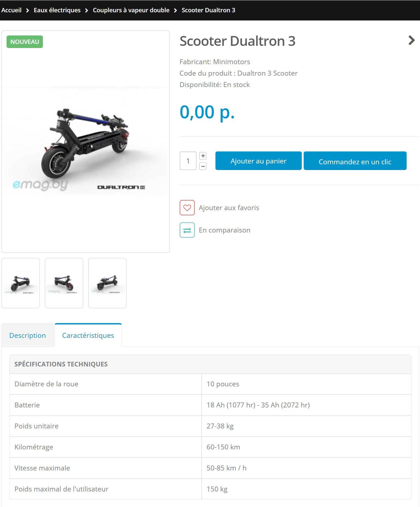Open the Accueil breadcrumb link
The image size is (420, 507).
11,10
